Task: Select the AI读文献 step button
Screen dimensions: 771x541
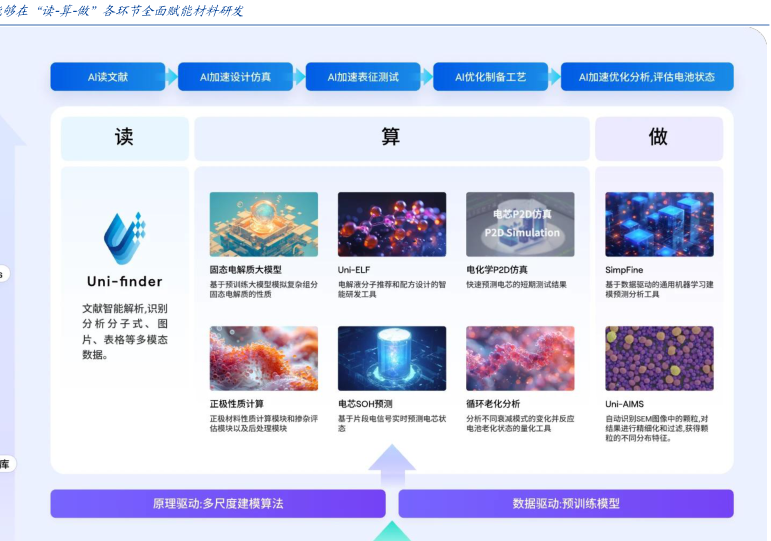Action: pos(107,77)
